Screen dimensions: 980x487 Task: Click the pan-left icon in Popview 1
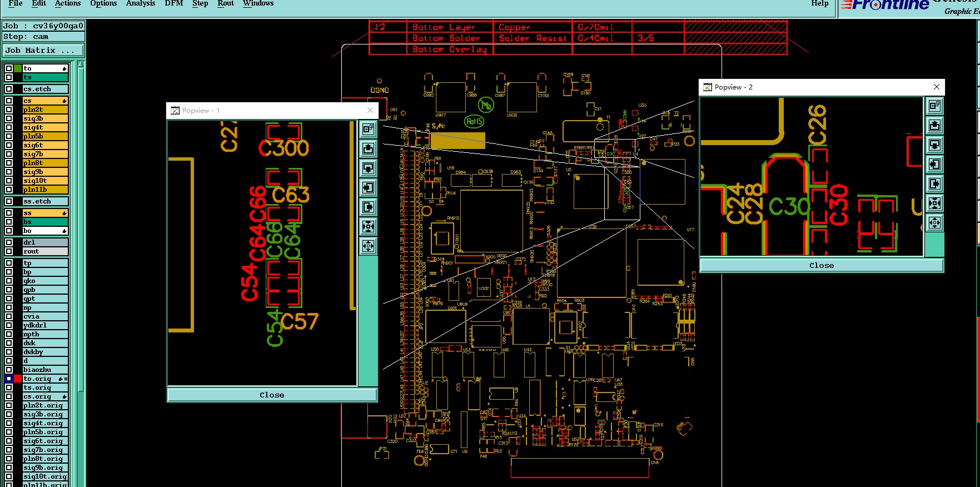point(368,188)
